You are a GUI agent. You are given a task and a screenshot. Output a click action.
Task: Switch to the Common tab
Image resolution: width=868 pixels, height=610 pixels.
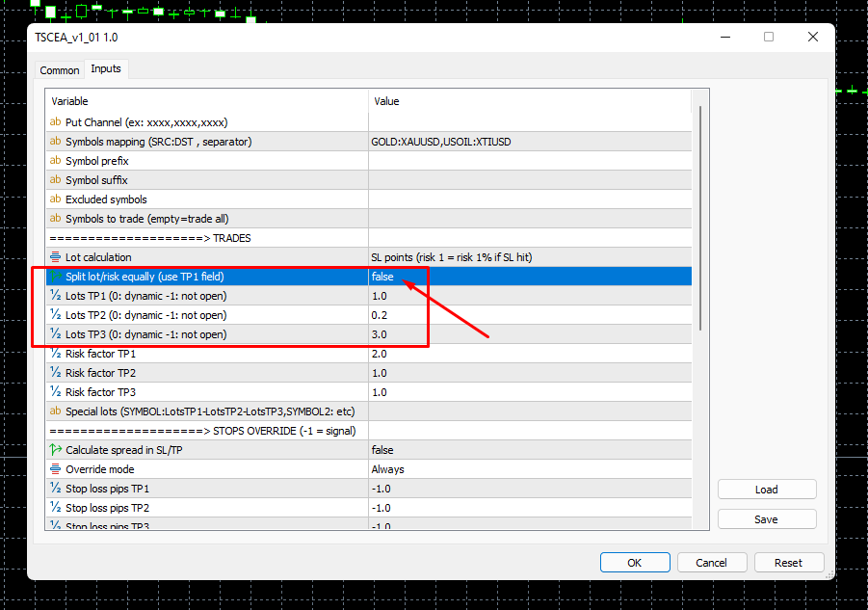(59, 70)
